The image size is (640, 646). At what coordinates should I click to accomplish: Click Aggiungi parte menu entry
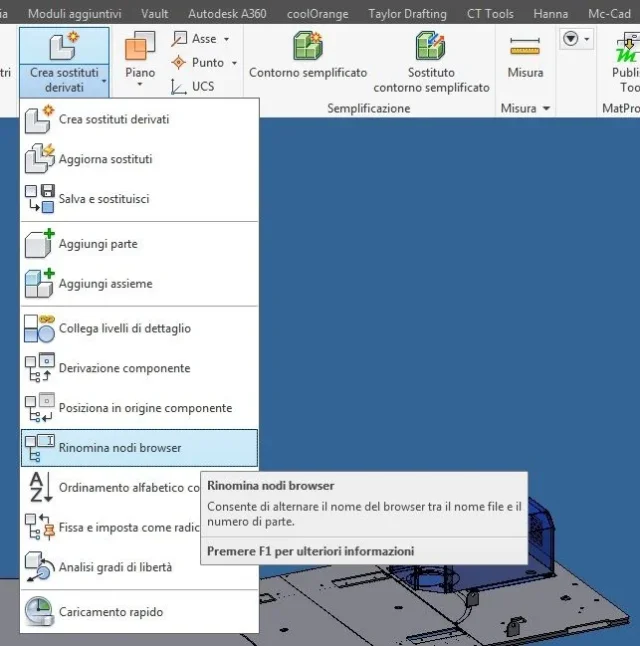pyautogui.click(x=139, y=244)
